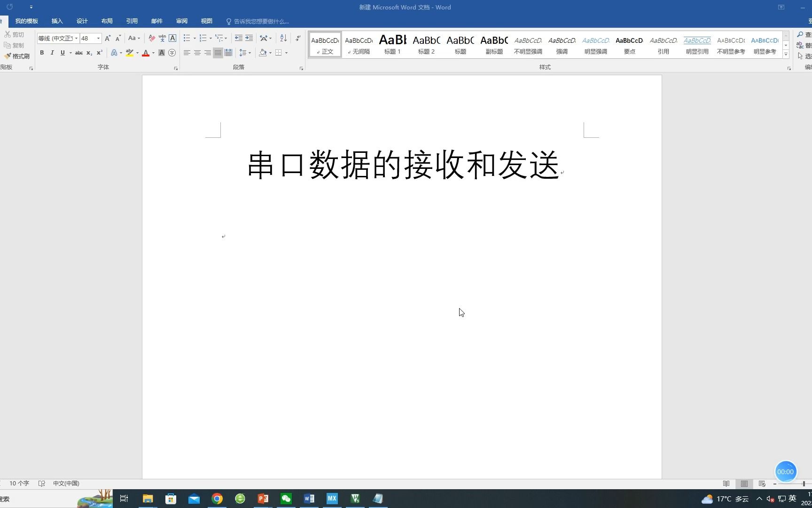Apply bold formatting
This screenshot has height=508, width=812.
(x=42, y=53)
